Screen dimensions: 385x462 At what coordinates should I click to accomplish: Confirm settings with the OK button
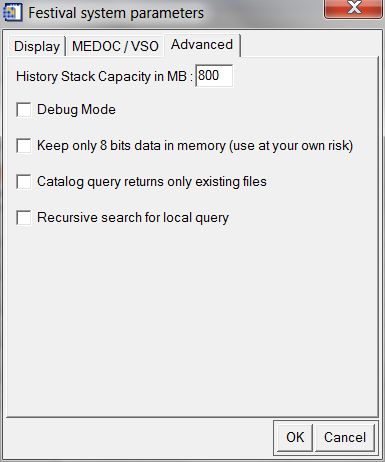pyautogui.click(x=295, y=437)
